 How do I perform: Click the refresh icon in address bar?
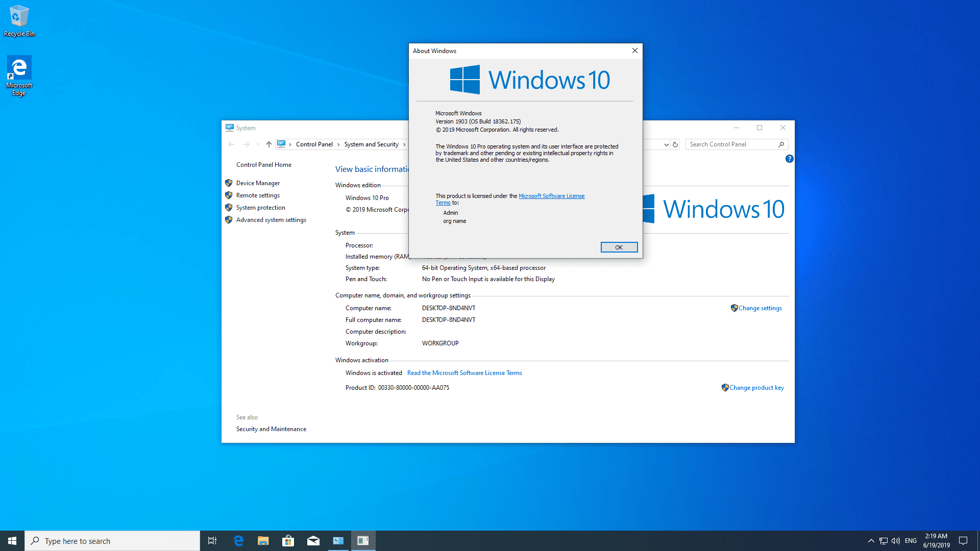tap(675, 144)
